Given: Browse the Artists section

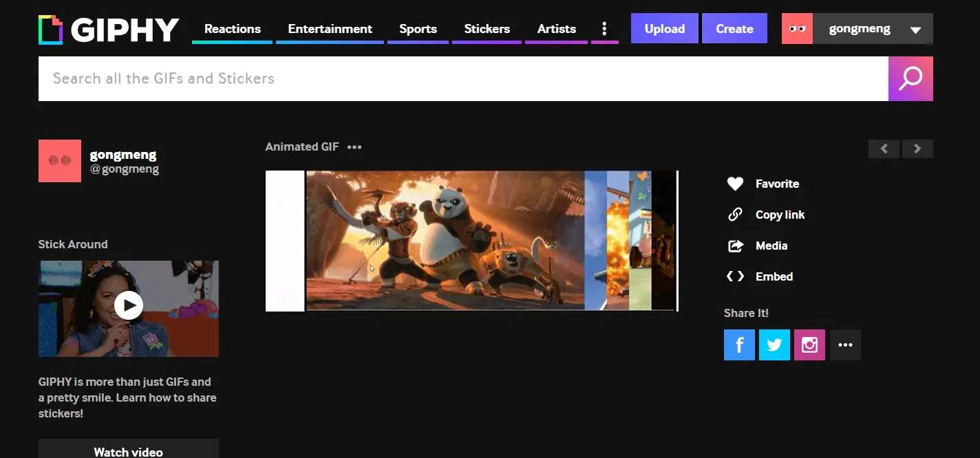Looking at the screenshot, I should coord(557,29).
